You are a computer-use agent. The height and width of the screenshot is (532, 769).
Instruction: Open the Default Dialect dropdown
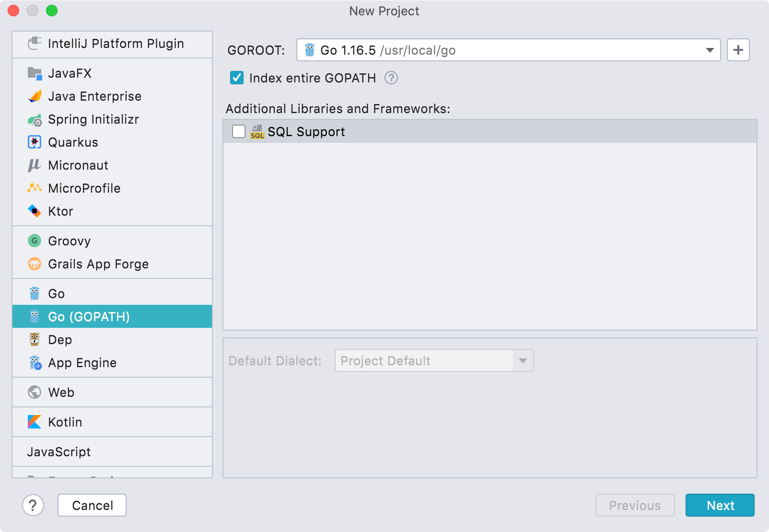point(522,360)
